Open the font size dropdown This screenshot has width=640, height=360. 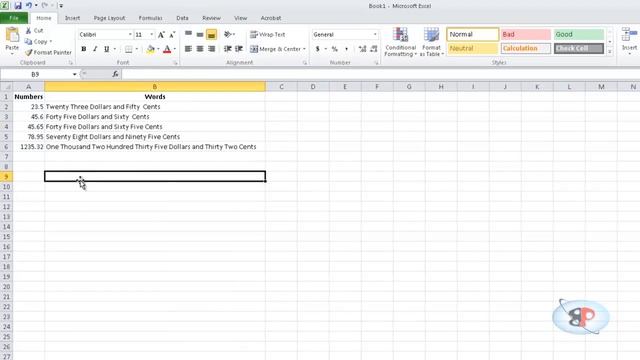pos(151,35)
